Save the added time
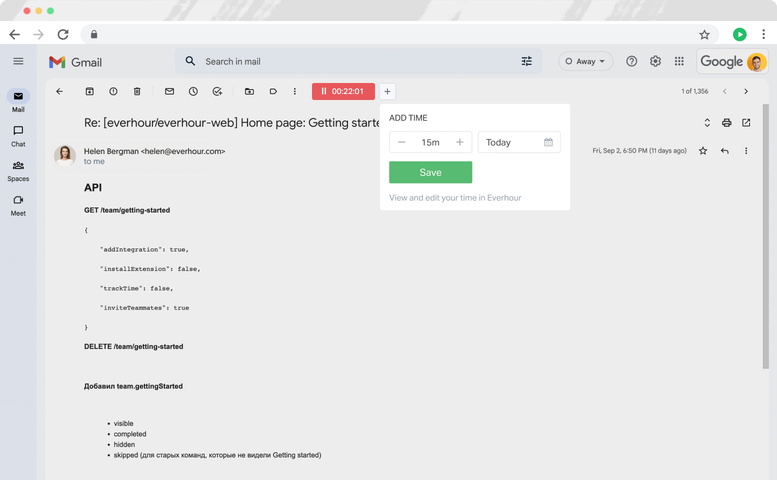The image size is (777, 480). tap(430, 172)
